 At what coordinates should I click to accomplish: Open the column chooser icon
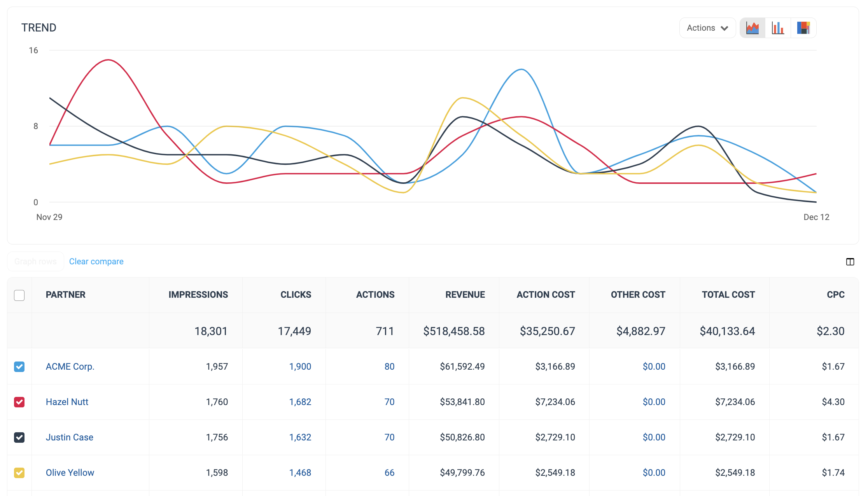pyautogui.click(x=850, y=262)
